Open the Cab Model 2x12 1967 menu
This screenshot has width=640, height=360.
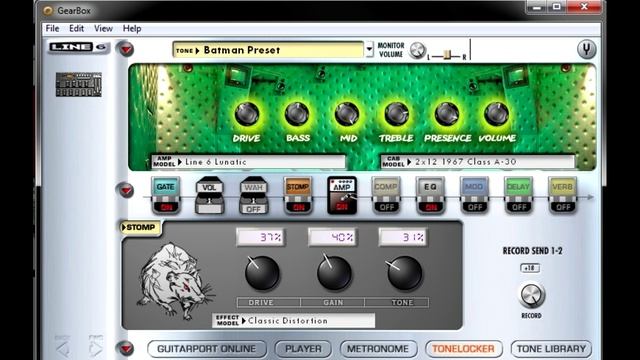pos(478,162)
